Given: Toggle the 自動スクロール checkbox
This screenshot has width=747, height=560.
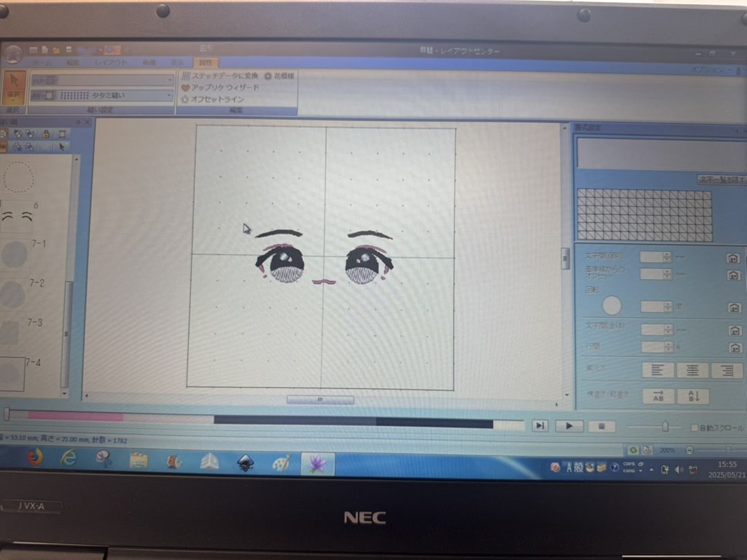Looking at the screenshot, I should click(x=694, y=428).
